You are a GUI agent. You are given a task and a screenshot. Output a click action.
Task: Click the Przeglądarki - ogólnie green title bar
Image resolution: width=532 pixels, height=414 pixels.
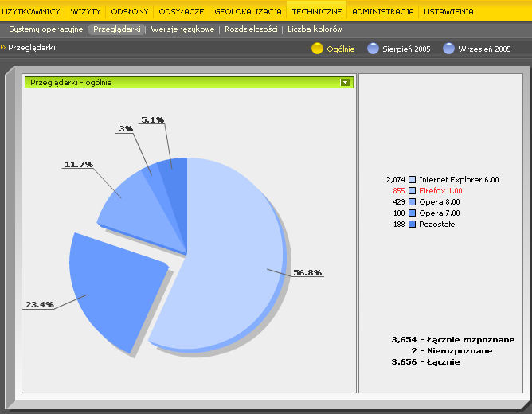coord(189,82)
